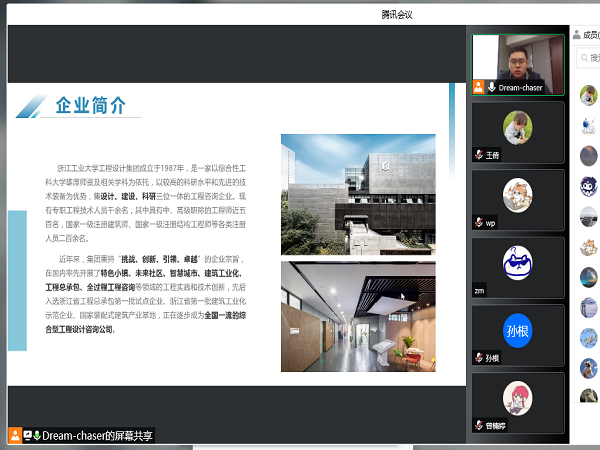
Task: Click the first avatar in the members list
Action: [x=589, y=95]
